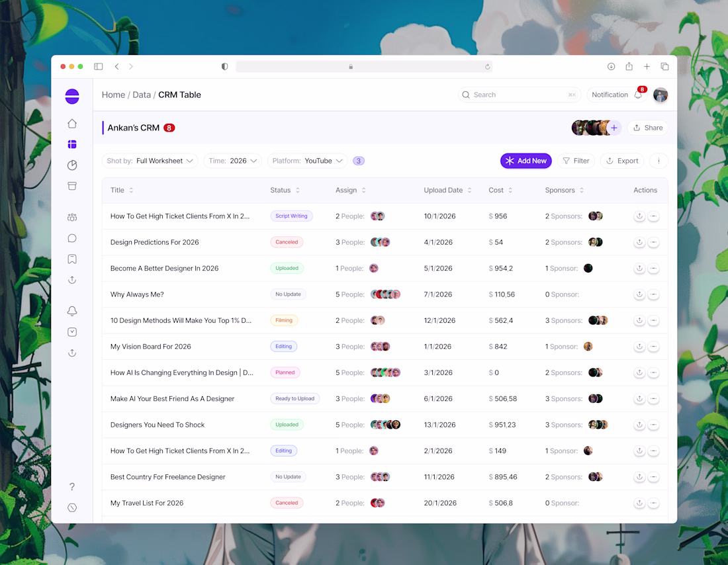
Task: Click the 'Ready to Upload' status tag
Action: tap(295, 398)
